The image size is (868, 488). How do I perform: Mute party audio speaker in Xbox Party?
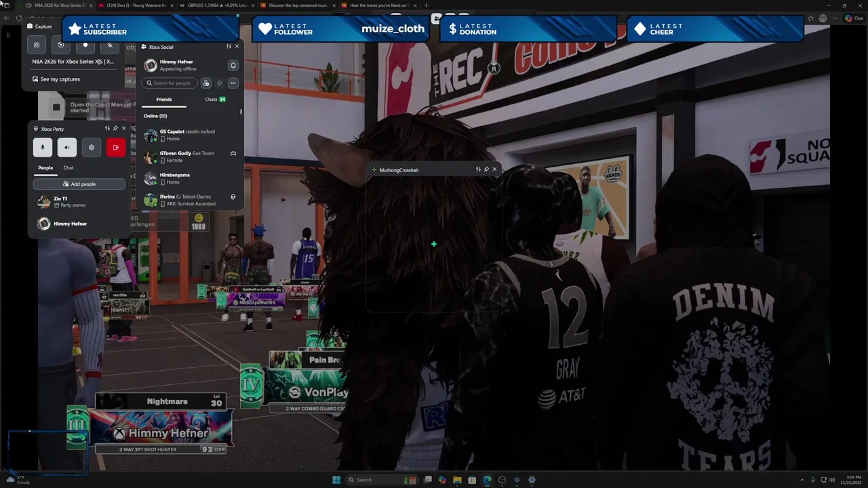pyautogui.click(x=67, y=147)
